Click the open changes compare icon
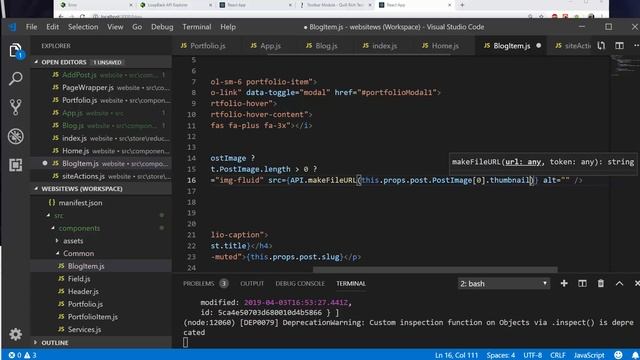This screenshot has height=360, width=640. point(601,46)
